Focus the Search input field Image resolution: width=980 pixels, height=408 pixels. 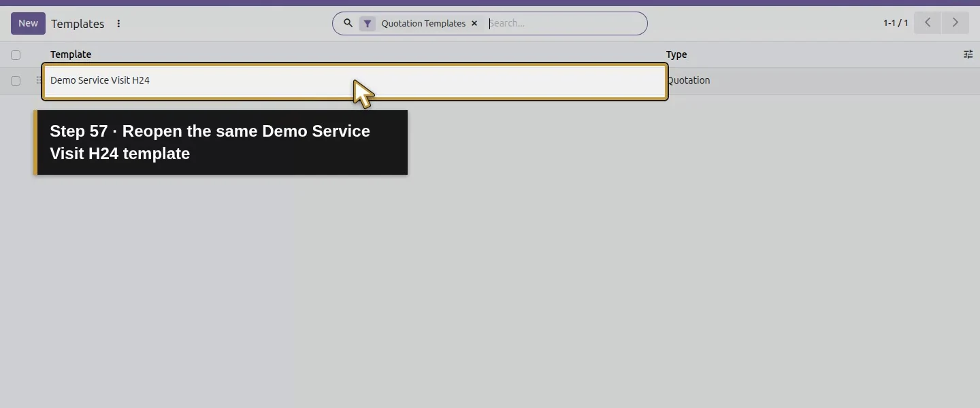564,23
